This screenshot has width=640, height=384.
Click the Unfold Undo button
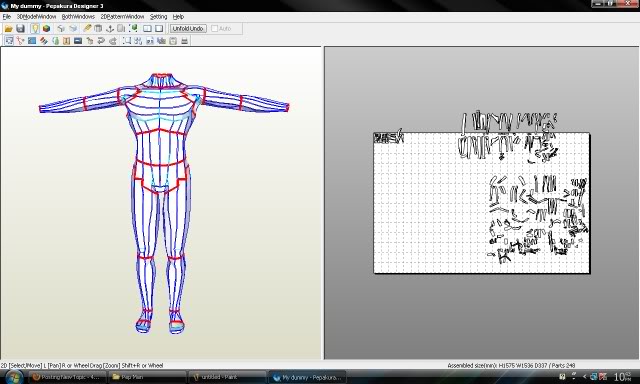pyautogui.click(x=188, y=29)
